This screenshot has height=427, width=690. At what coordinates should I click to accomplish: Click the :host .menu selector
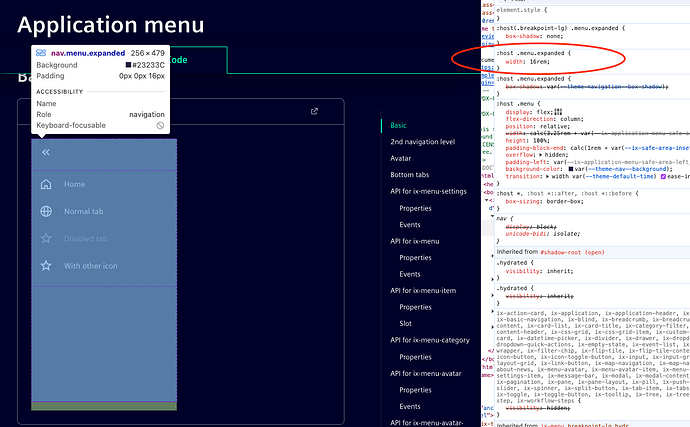click(515, 103)
